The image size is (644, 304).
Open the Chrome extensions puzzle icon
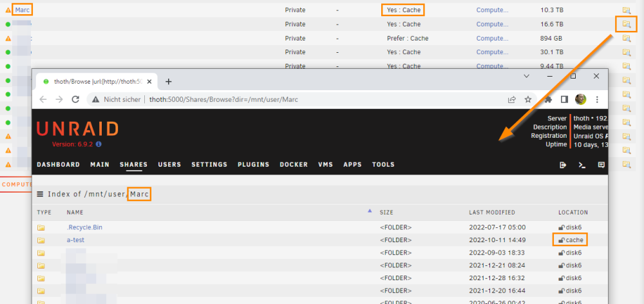(x=548, y=99)
